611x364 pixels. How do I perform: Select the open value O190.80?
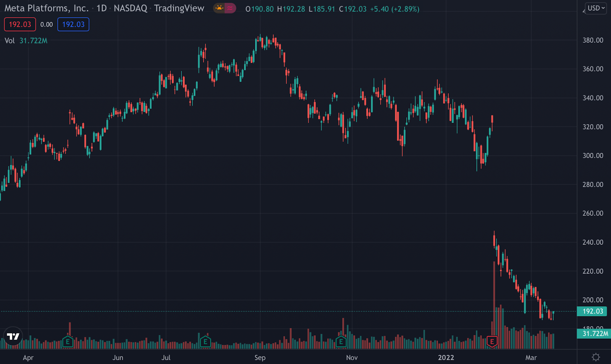260,9
